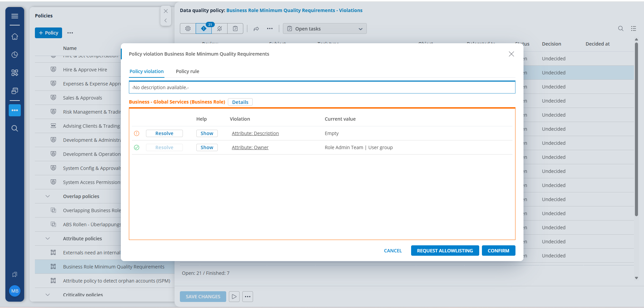Screen dimensions: 644x308
Task: Open the hamburger menu in sidebar
Action: click(x=15, y=16)
